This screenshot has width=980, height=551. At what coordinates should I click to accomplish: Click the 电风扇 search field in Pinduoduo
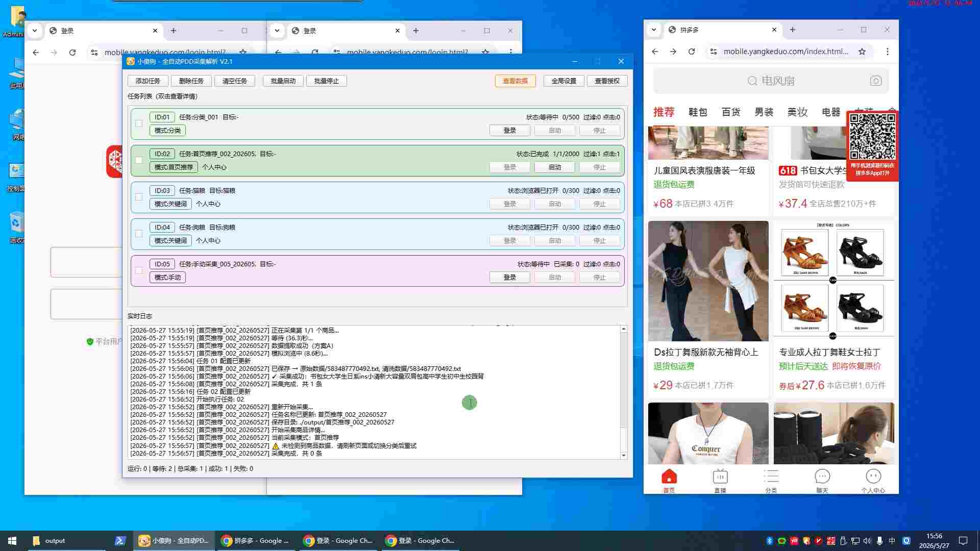771,81
